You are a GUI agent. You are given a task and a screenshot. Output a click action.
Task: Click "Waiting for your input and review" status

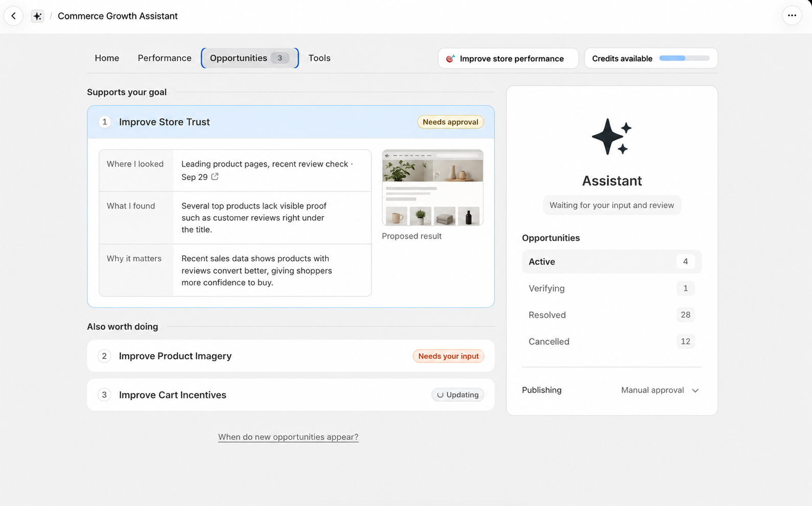pos(612,205)
